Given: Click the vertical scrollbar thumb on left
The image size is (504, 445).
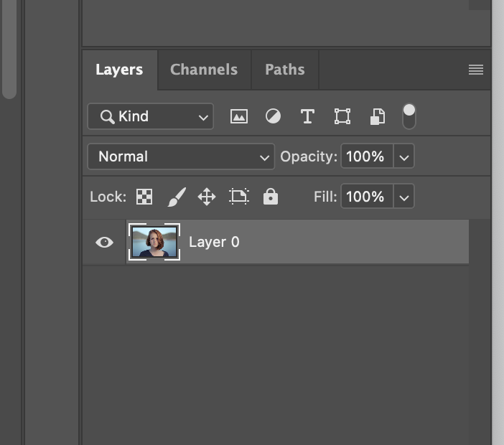Looking at the screenshot, I should coord(9,49).
